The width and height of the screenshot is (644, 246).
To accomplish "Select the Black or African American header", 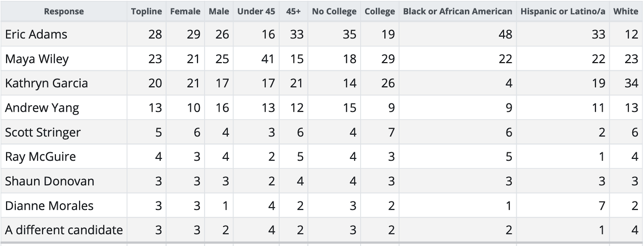I will click(x=458, y=11).
